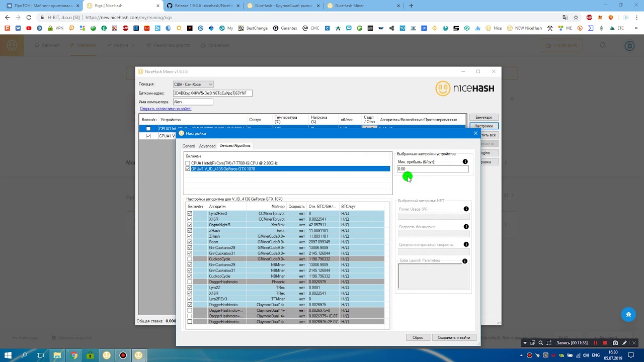Open Windows taskbar search
The image size is (644, 362).
pyautogui.click(x=24, y=355)
